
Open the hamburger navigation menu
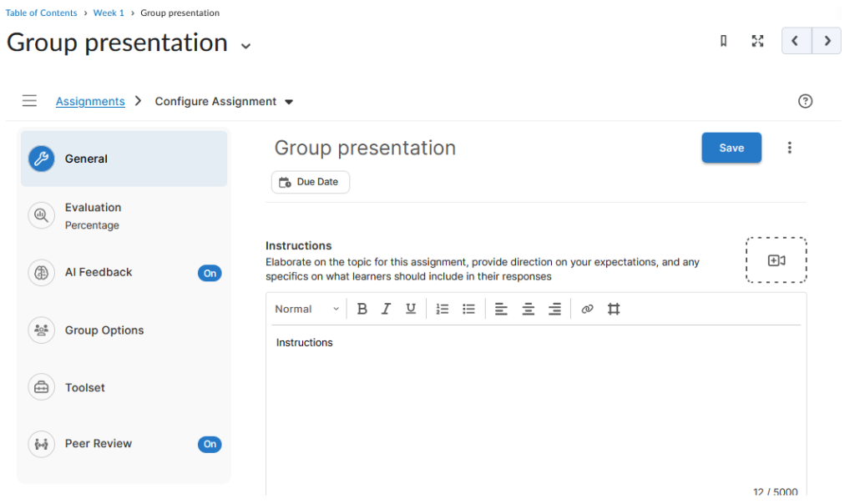29,101
